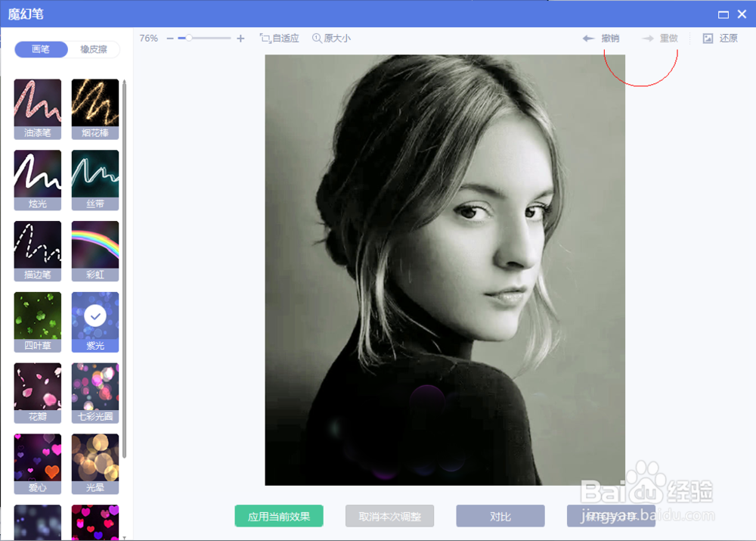Click the zoom out minus icon

[x=169, y=38]
